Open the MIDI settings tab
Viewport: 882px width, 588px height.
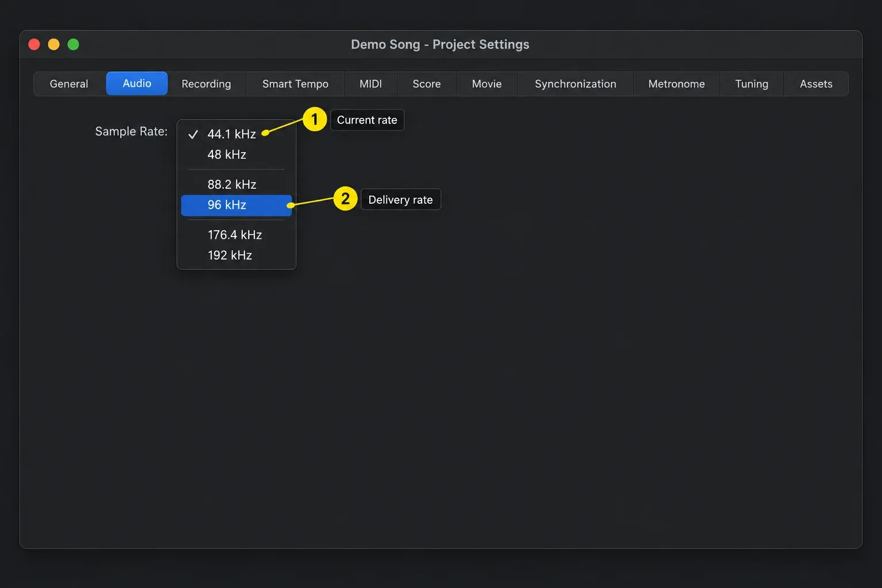[370, 84]
